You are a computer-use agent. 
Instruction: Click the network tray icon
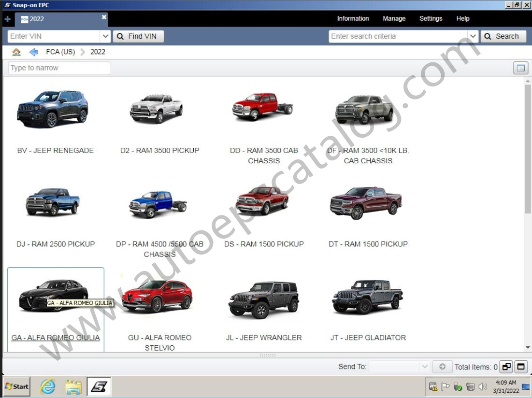pos(470,386)
